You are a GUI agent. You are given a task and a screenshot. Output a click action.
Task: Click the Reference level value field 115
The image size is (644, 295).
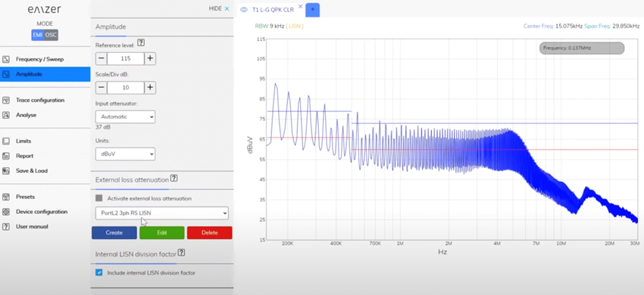click(126, 59)
